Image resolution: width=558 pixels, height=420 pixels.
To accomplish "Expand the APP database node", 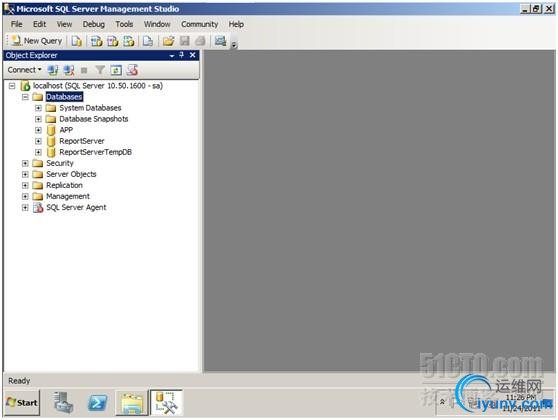I will click(x=38, y=130).
